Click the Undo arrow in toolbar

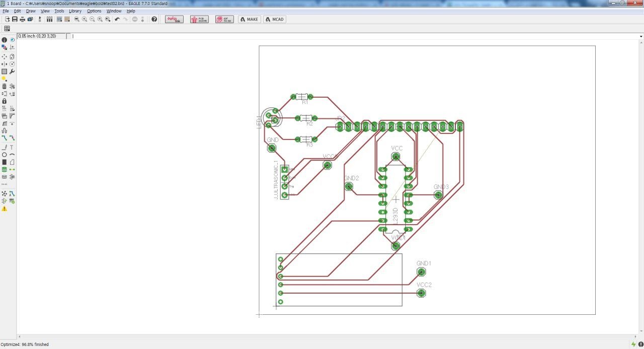pos(117,19)
